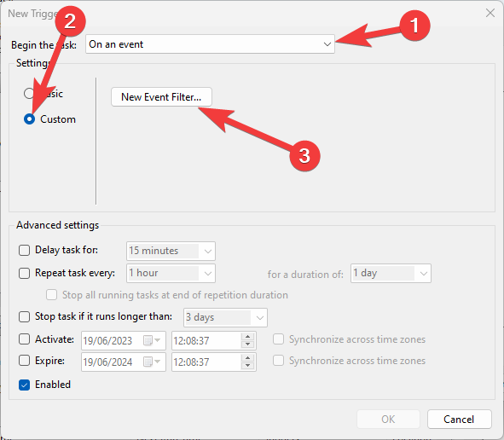Enable the Activate checkbox
This screenshot has width=504, height=440.
24,339
